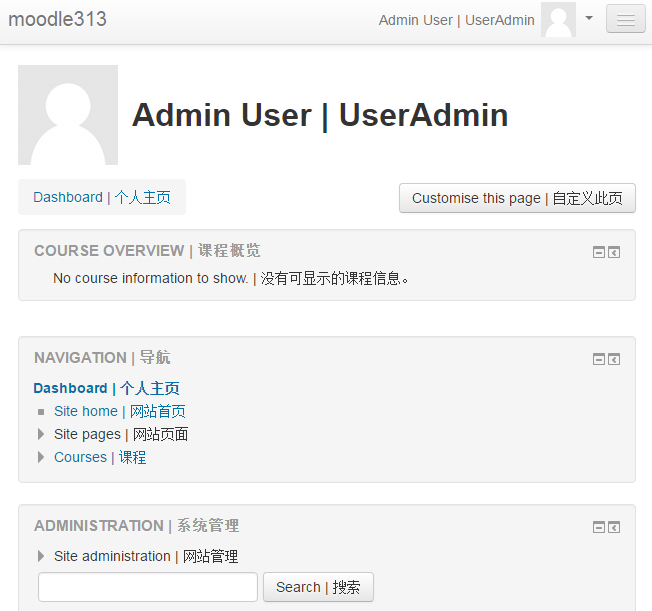Open Dashboard link in Navigation block
652x611 pixels.
point(106,388)
